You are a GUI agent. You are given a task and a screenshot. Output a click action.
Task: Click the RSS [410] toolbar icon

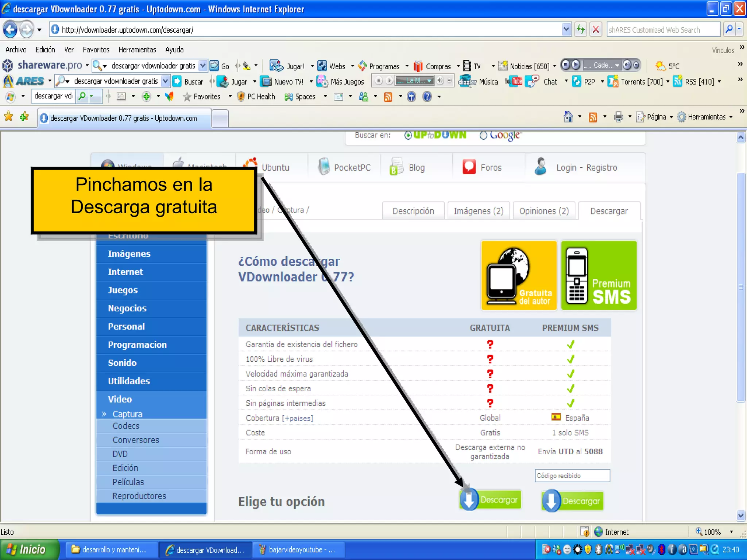point(678,81)
